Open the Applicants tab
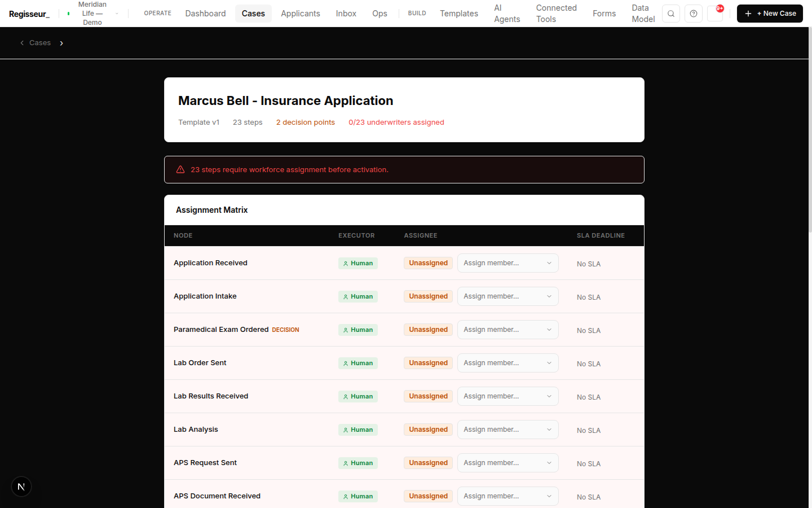This screenshot has height=508, width=812. 301,14
